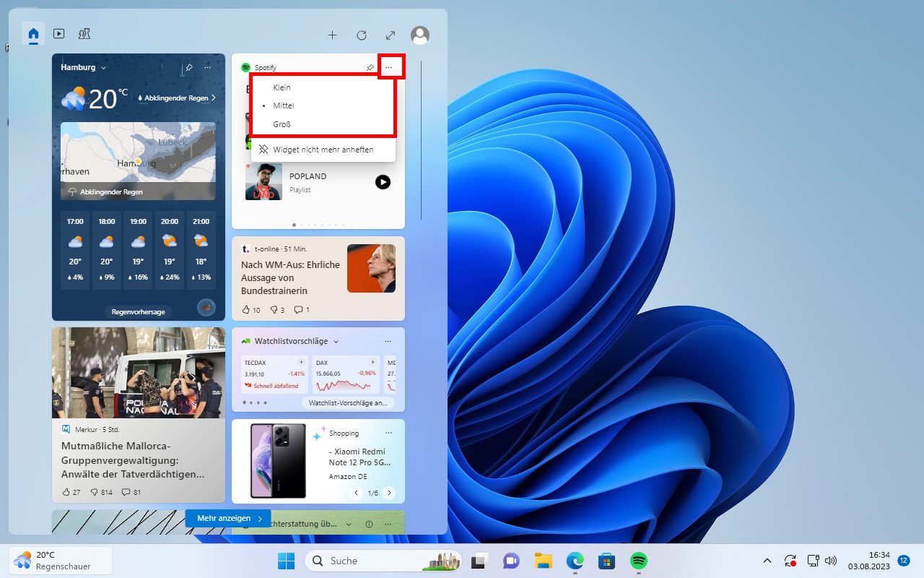Open the video feed section icon at top
Image resolution: width=924 pixels, height=578 pixels.
(58, 33)
